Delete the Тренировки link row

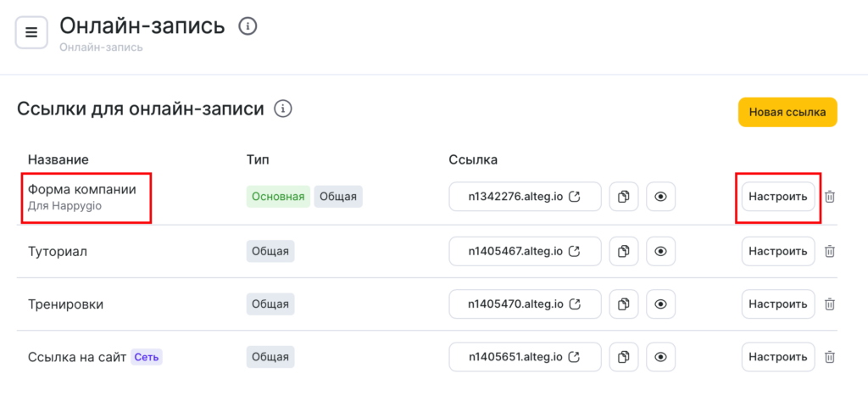[830, 304]
